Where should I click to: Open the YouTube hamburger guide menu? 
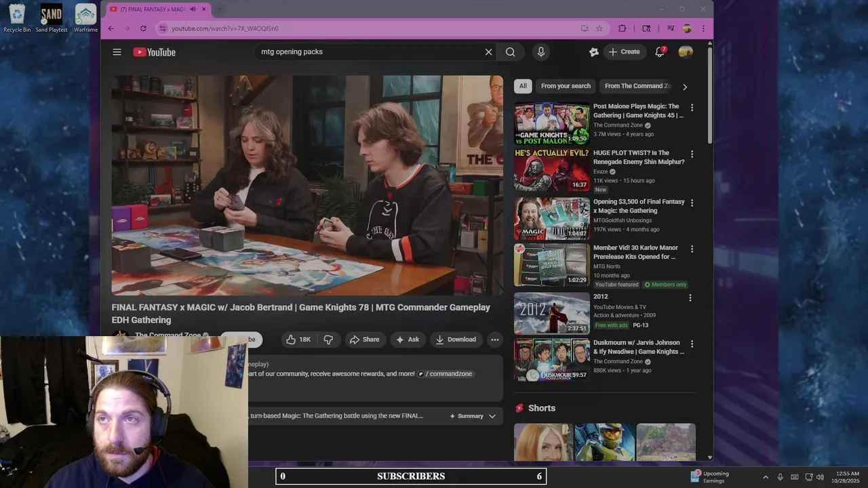click(x=117, y=52)
